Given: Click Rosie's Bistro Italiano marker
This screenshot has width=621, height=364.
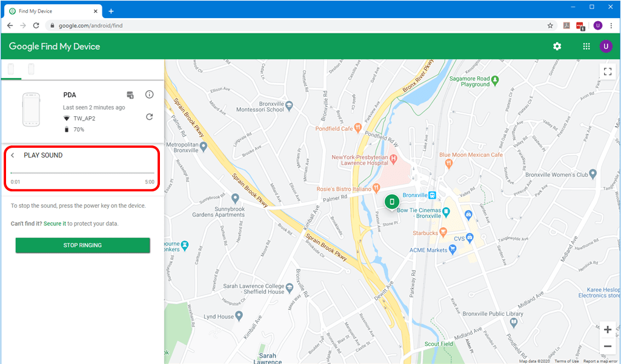Looking at the screenshot, I should pos(376,189).
